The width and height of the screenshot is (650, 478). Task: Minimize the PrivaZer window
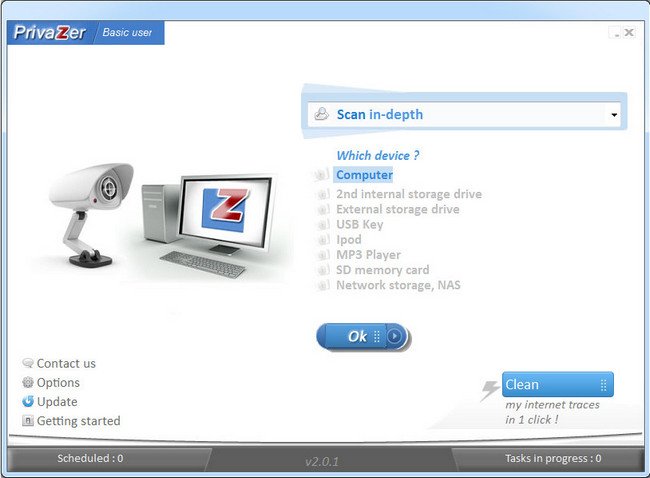point(616,33)
